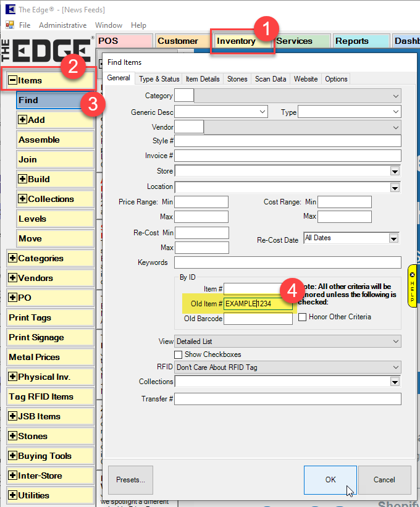Switch to the Type & Status tab
Screen dimensions: 420x507
159,79
